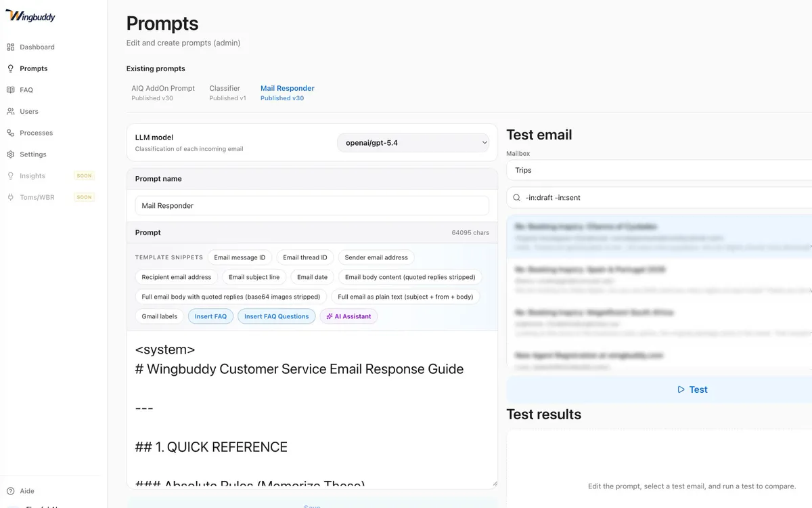The image size is (812, 508).
Task: Select the Mail Responder prompt tab
Action: 288,93
